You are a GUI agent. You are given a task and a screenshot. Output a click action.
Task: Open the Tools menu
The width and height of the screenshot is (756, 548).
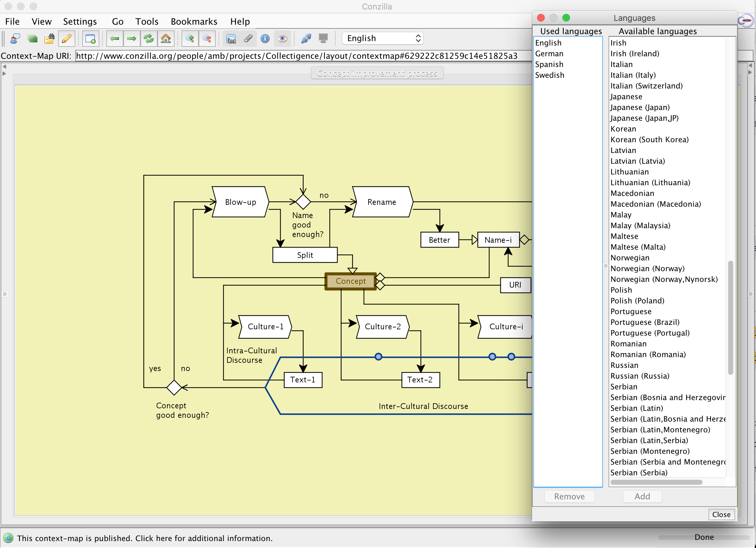coord(147,22)
